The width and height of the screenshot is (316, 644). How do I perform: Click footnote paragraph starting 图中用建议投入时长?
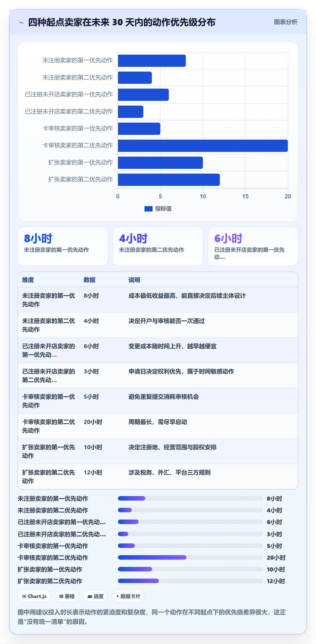[152, 617]
